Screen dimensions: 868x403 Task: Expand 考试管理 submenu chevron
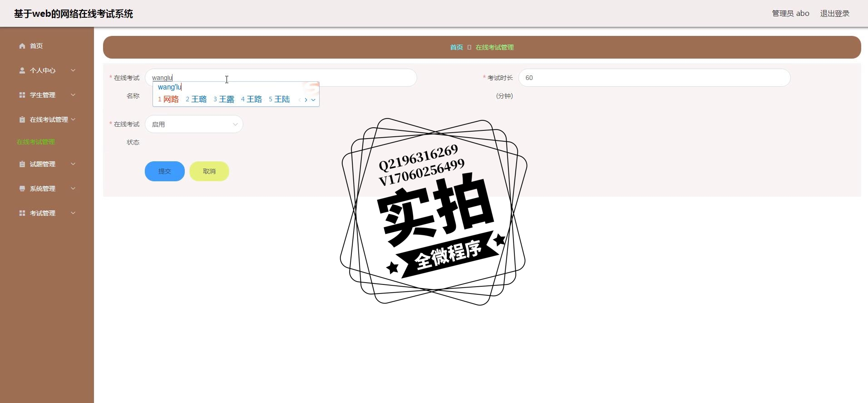tap(73, 213)
